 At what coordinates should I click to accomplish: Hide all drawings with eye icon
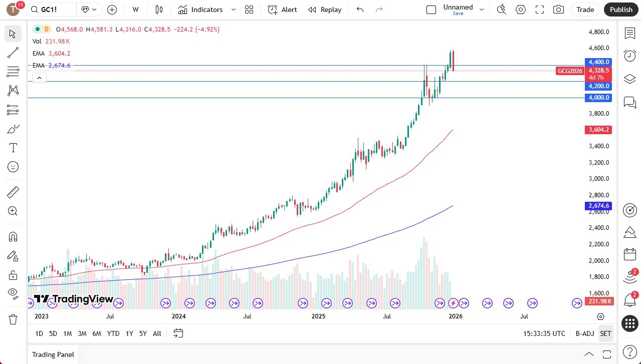[13, 293]
